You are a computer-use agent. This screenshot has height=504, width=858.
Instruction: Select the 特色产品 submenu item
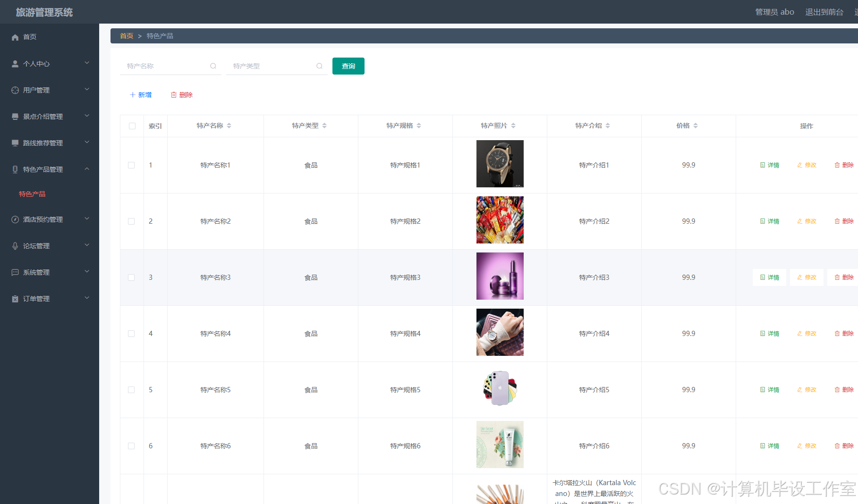point(32,194)
